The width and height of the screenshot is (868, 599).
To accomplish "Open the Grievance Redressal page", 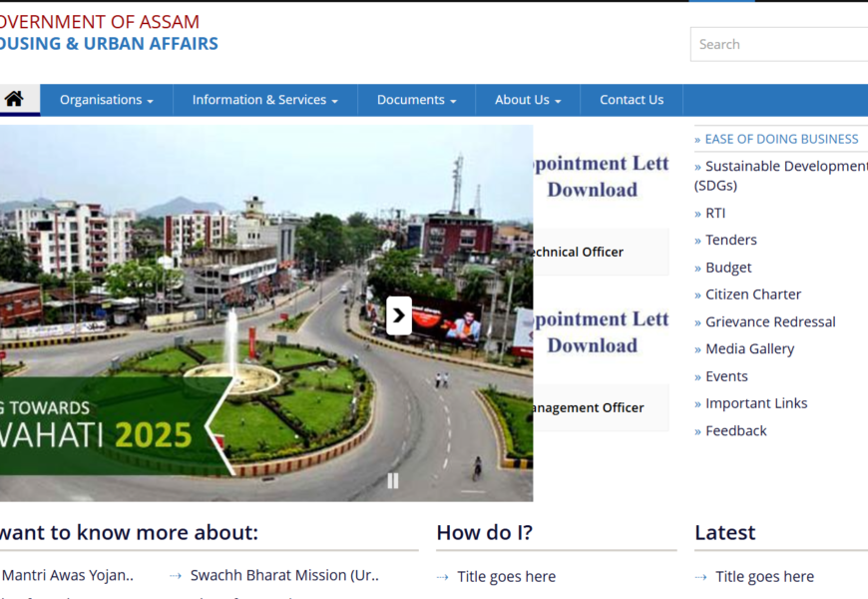I will [770, 321].
